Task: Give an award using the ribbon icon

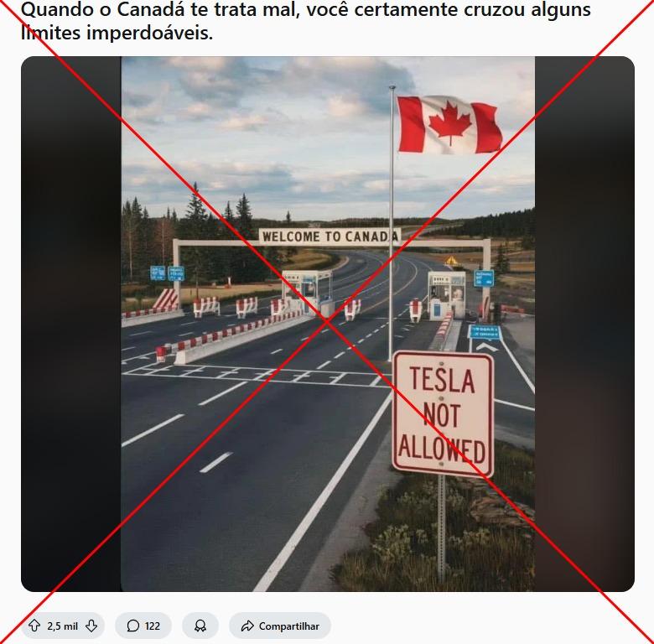Action: [x=200, y=626]
